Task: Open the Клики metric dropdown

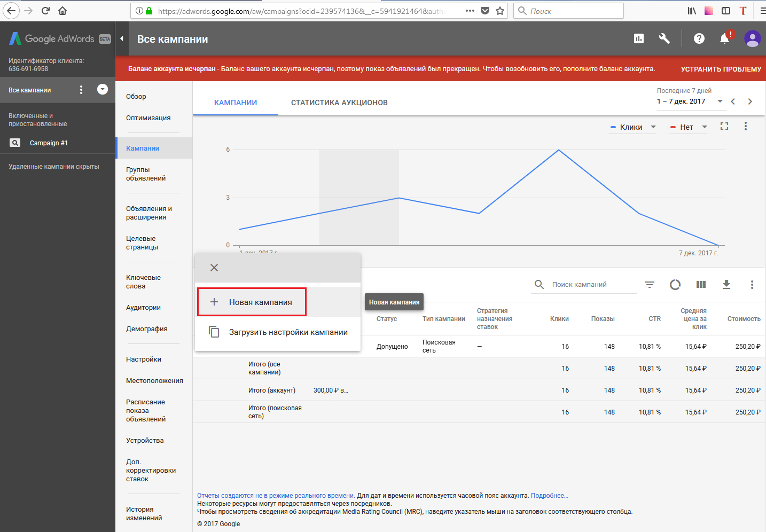Action: [x=634, y=127]
